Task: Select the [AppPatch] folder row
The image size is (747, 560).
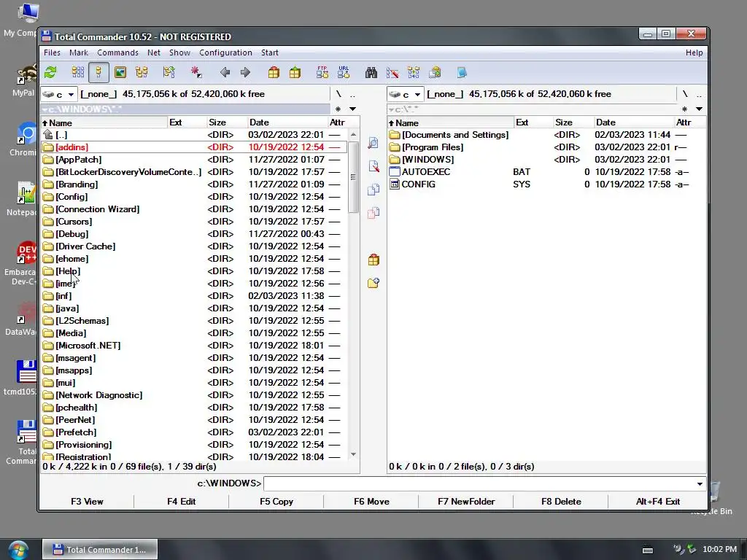Action: [194, 160]
